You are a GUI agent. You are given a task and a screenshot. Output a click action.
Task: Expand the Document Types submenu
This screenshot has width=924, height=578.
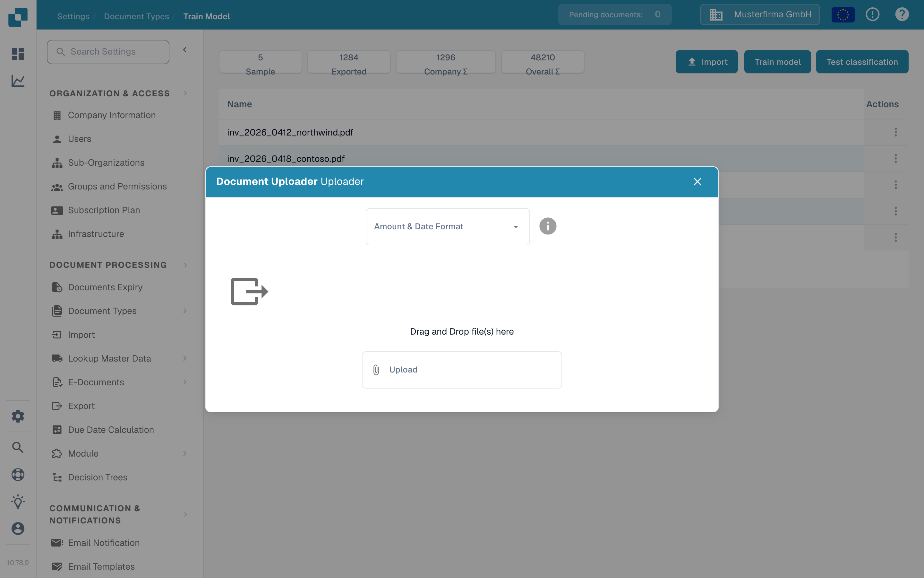click(185, 311)
